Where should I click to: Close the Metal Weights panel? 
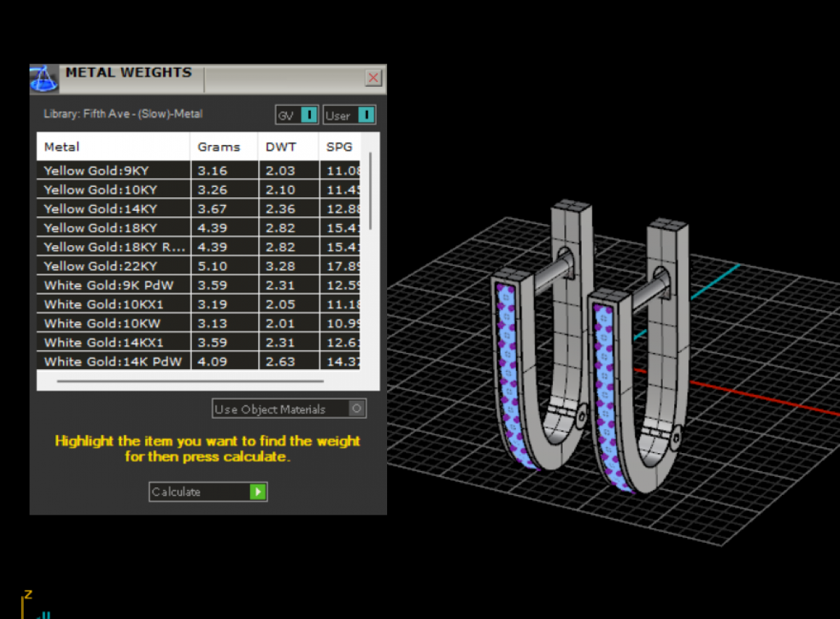373,78
